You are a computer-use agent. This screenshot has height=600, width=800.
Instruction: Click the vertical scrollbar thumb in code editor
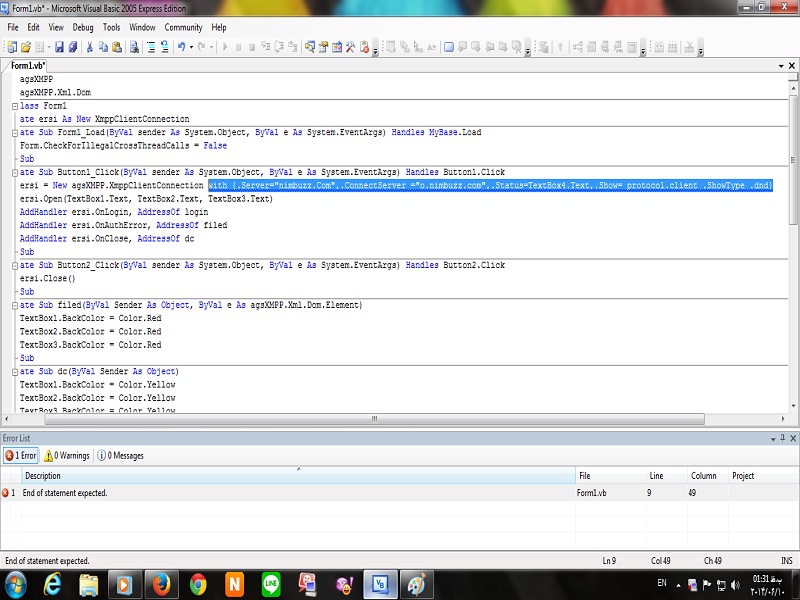tap(793, 159)
